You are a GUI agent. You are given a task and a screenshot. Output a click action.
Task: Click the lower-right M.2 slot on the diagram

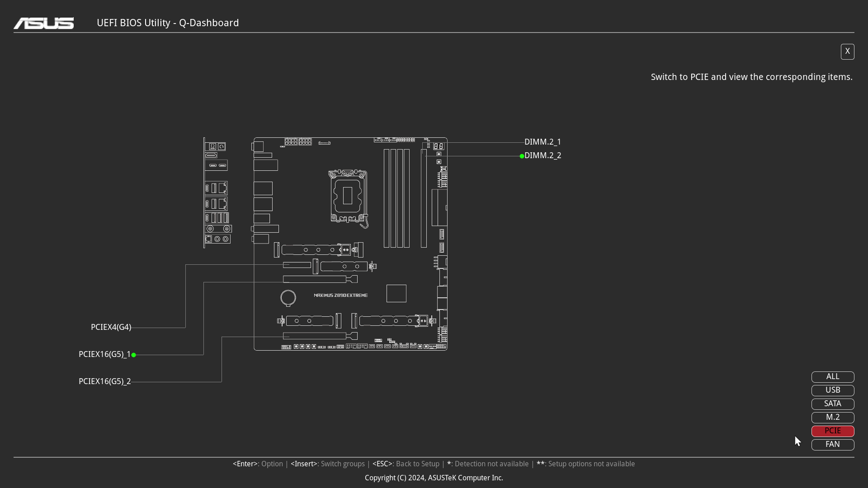tap(394, 321)
